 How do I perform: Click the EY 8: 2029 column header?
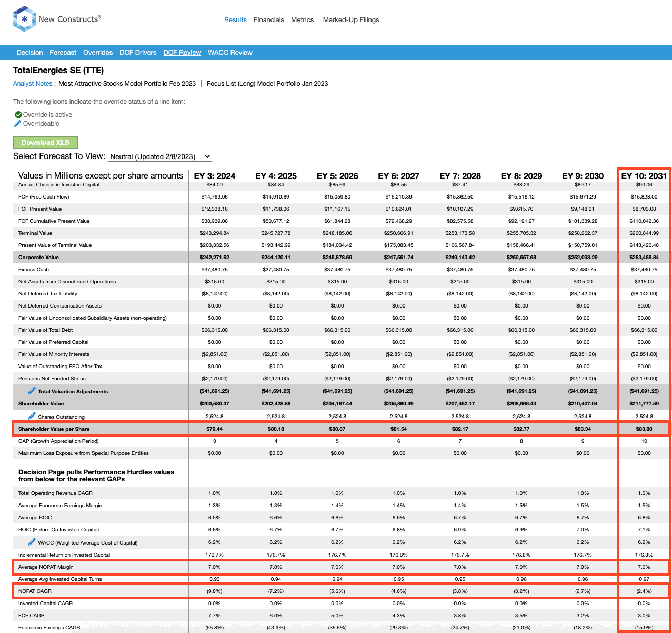521,176
